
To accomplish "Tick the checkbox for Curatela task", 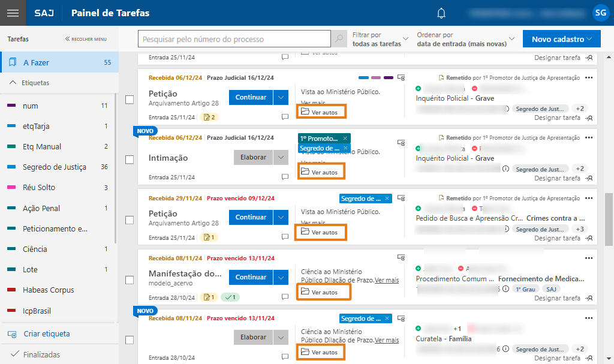I will pyautogui.click(x=130, y=339).
